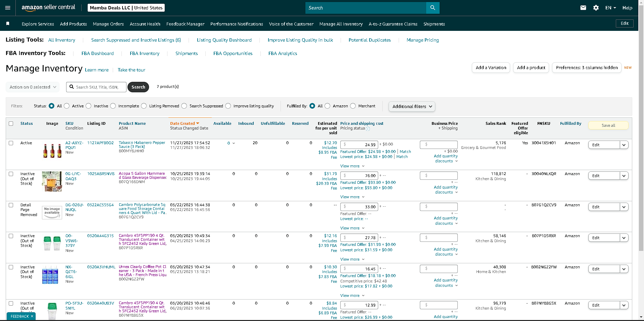
Task: Click the top header Search field
Action: [366, 8]
